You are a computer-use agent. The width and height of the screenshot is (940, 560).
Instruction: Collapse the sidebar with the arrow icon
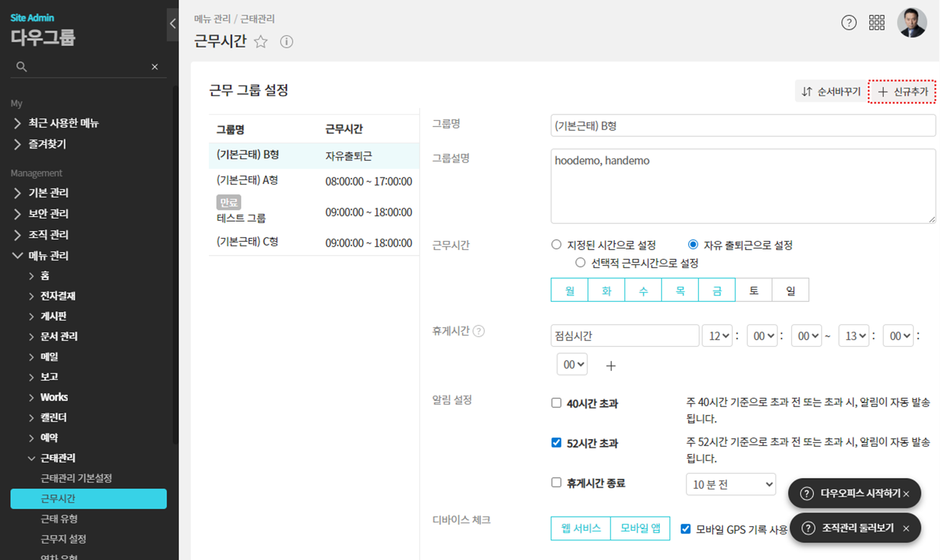point(172,24)
